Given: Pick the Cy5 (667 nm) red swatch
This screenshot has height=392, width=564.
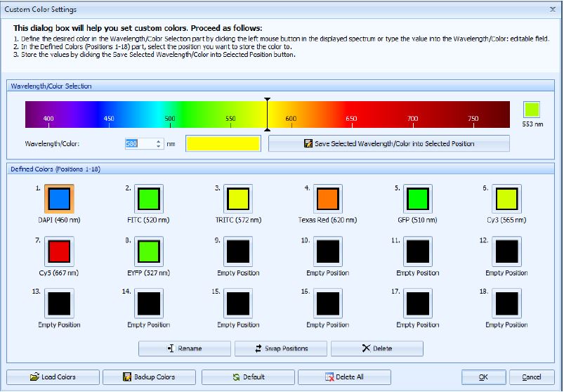Looking at the screenshot, I should click(59, 251).
